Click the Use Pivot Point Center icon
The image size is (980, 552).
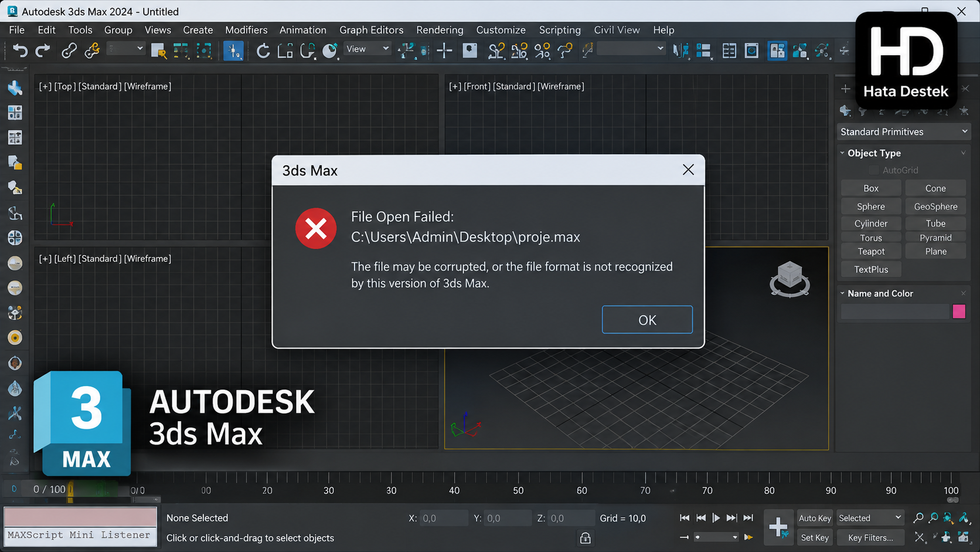[406, 51]
